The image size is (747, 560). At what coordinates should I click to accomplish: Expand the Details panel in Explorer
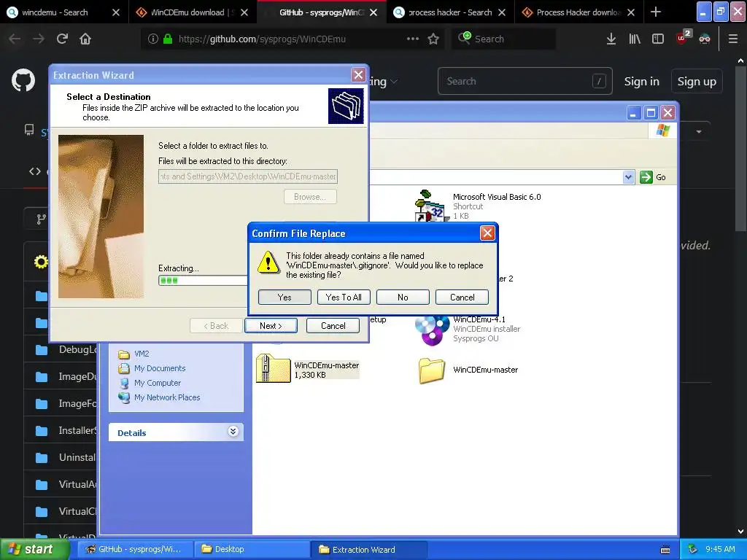coord(233,432)
